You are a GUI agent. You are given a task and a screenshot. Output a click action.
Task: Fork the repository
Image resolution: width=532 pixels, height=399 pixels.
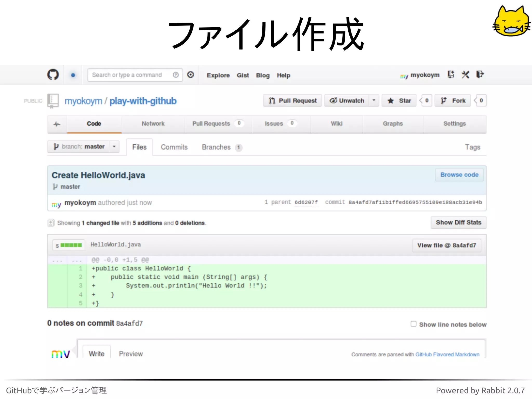(x=453, y=101)
